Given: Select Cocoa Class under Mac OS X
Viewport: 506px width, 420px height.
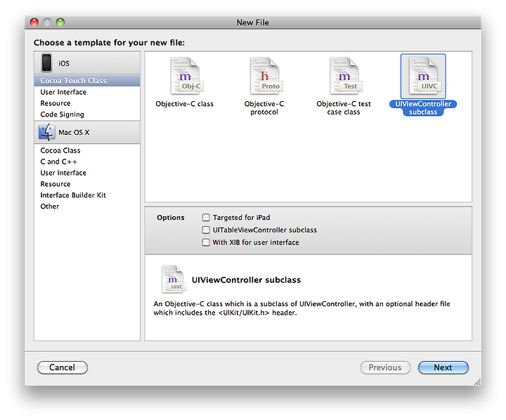Looking at the screenshot, I should coord(87,150).
